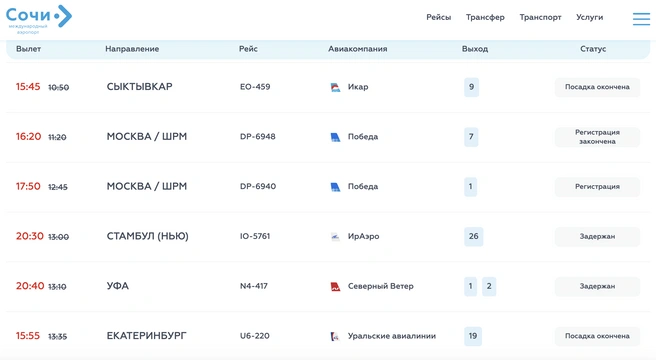Click the Икар airline name
The width and height of the screenshot is (656, 360).
358,87
